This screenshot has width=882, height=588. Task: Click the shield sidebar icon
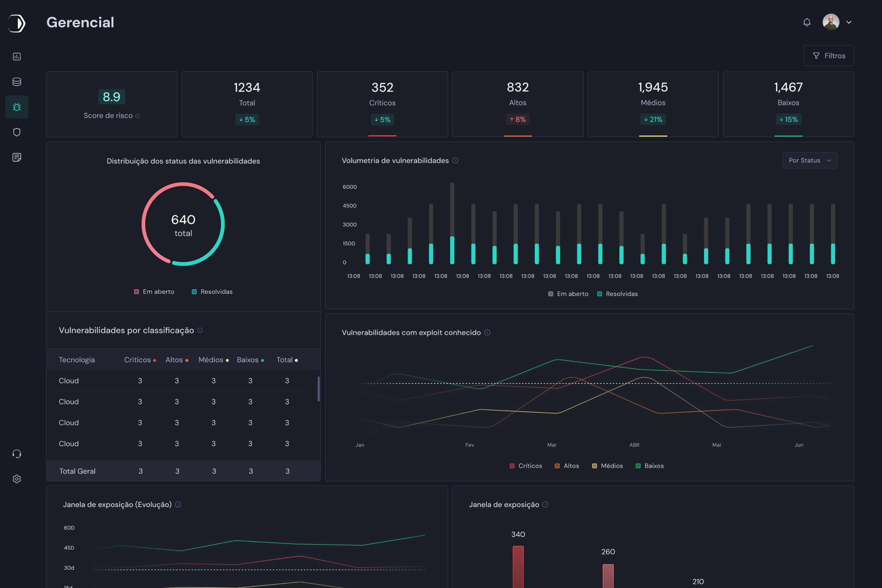tap(17, 132)
